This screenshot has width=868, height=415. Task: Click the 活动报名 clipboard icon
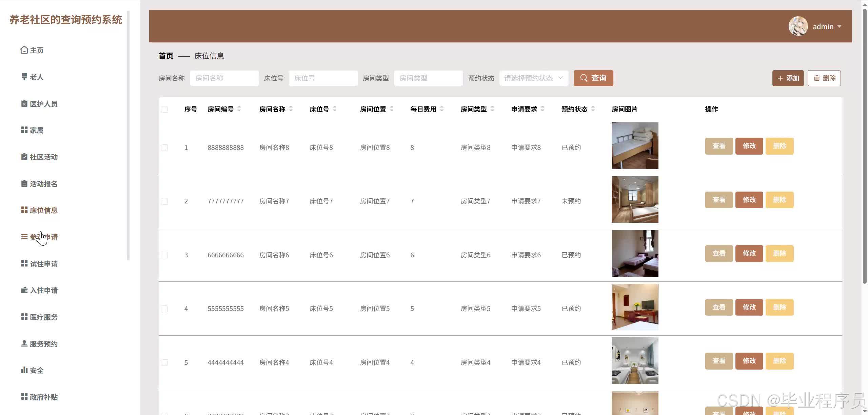24,184
